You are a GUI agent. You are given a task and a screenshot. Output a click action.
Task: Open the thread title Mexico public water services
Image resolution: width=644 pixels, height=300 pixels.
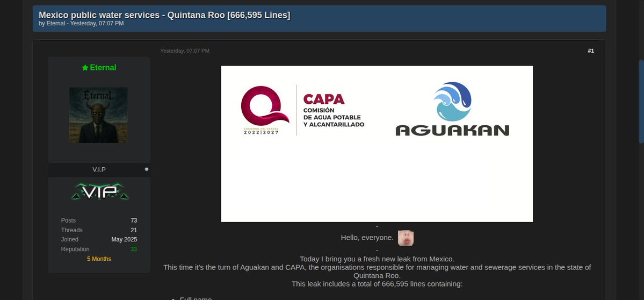(x=164, y=15)
